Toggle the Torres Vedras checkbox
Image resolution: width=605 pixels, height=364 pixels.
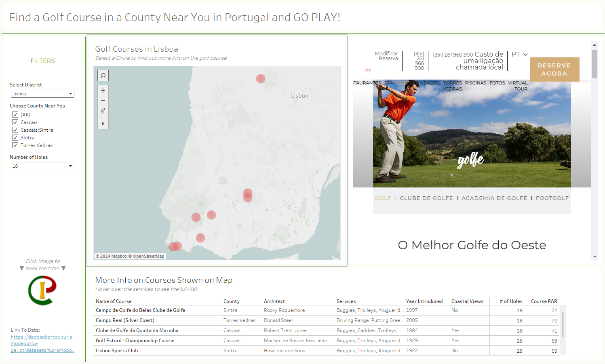coord(15,145)
